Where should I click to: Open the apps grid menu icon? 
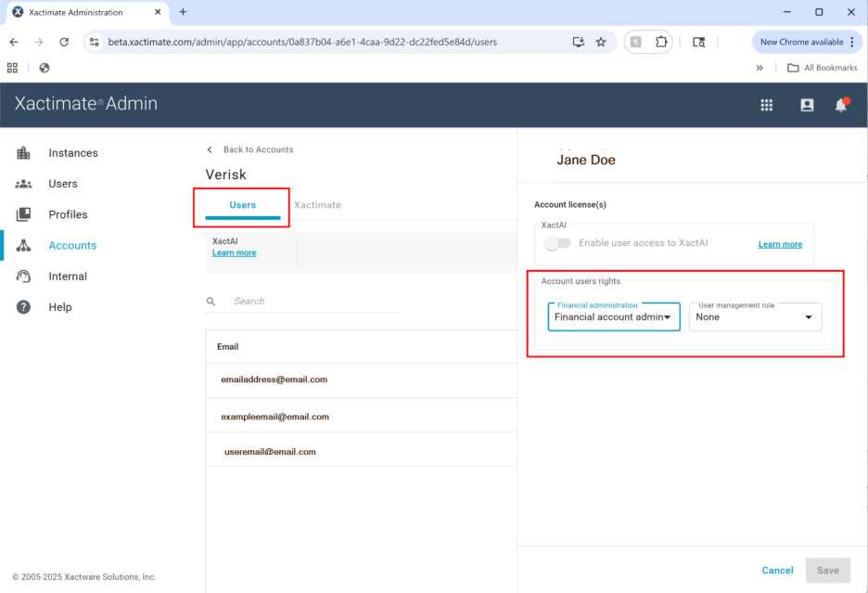(767, 105)
